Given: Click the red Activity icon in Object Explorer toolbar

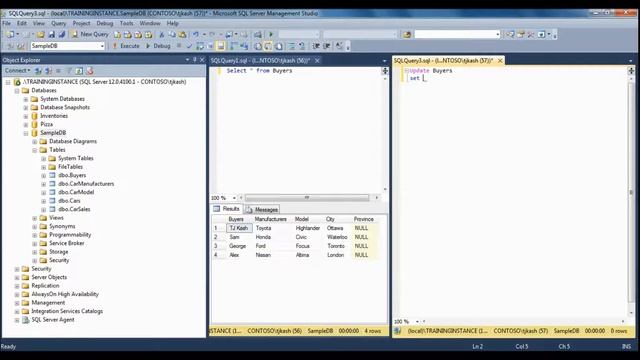Looking at the screenshot, I should tap(90, 71).
